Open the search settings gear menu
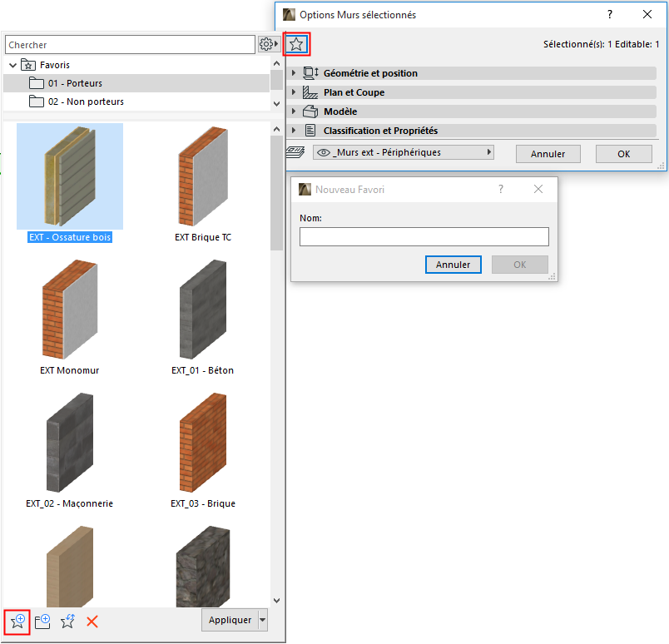Screen dimensions: 669x644 tap(268, 43)
